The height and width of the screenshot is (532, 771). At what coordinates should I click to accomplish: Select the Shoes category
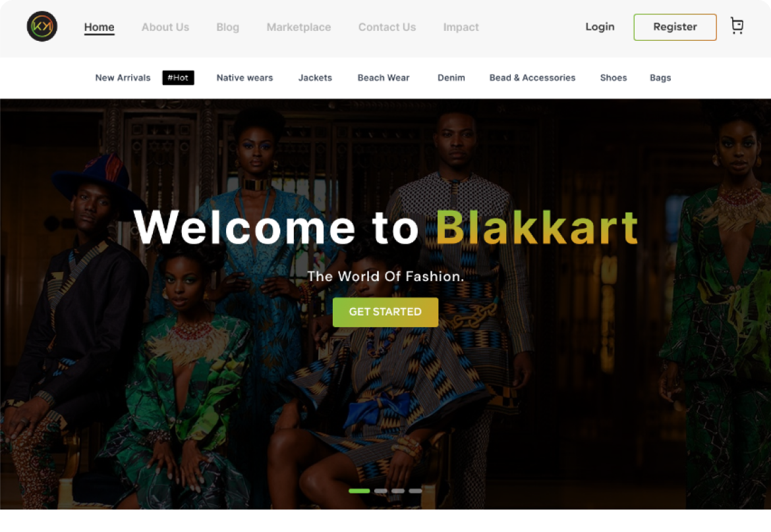click(613, 78)
